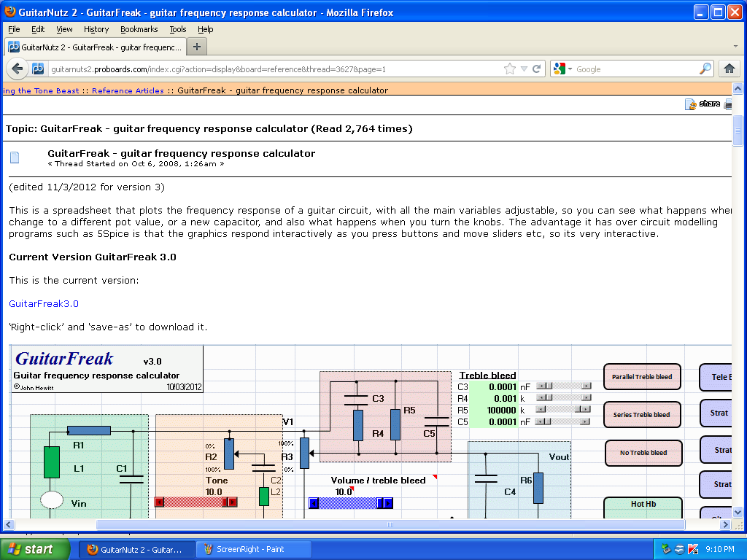Open the Google search engine dropdown

point(570,69)
